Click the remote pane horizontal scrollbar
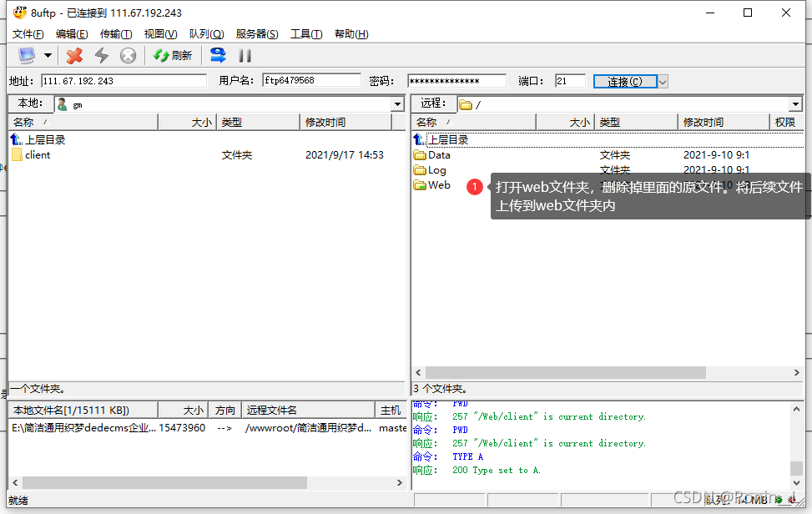Viewport: 812px width, 514px height. tap(566, 373)
